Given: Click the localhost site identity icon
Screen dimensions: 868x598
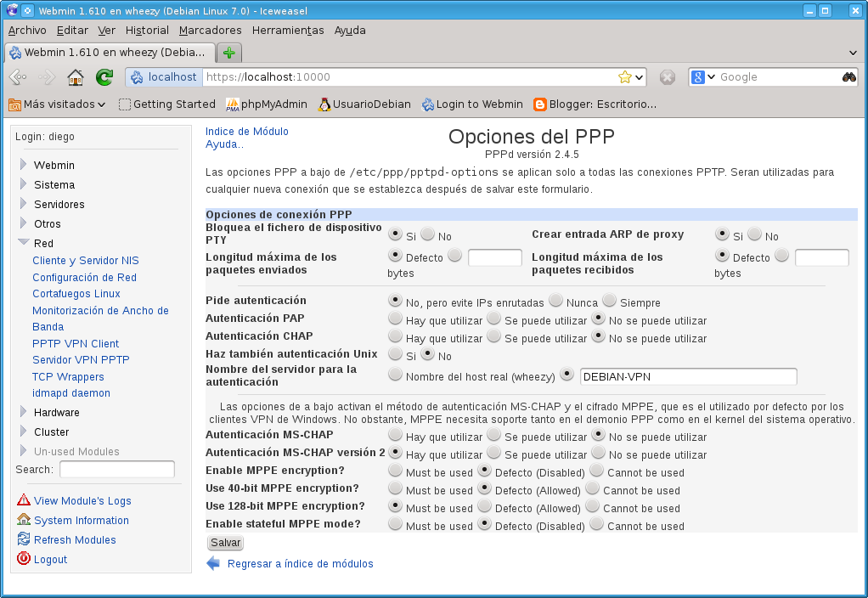Looking at the screenshot, I should (164, 77).
